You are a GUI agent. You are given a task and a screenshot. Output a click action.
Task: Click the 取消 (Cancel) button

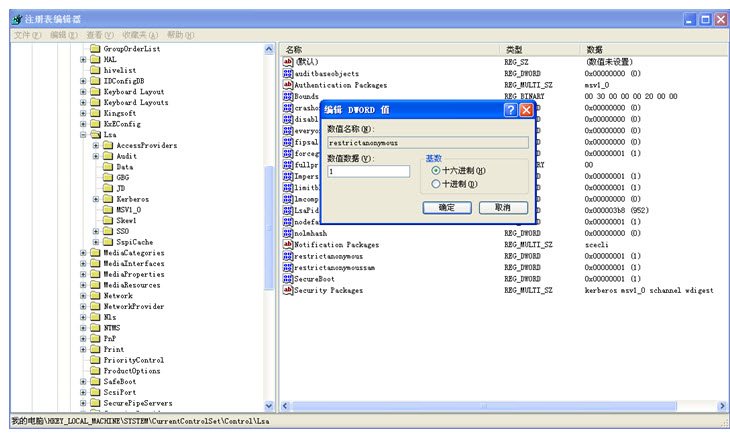(x=503, y=207)
